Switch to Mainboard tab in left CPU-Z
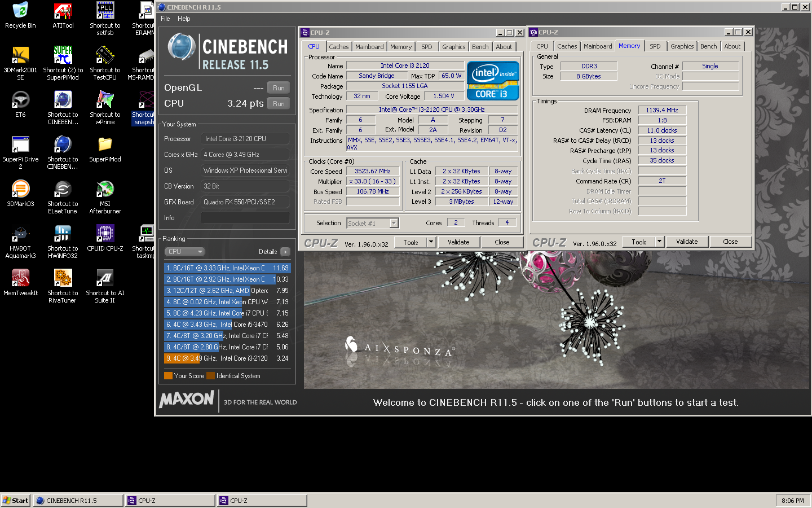 click(x=369, y=47)
